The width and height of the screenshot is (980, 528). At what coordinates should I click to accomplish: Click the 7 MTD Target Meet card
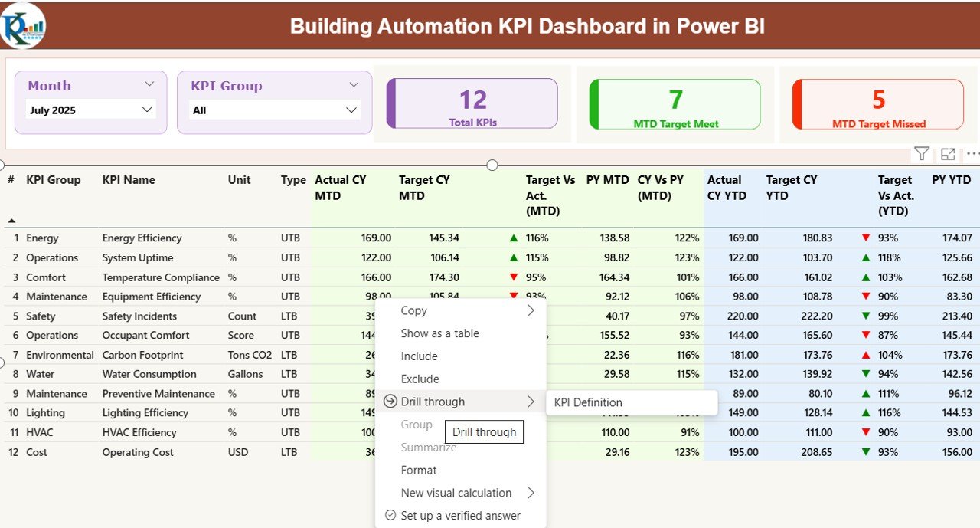tap(674, 104)
